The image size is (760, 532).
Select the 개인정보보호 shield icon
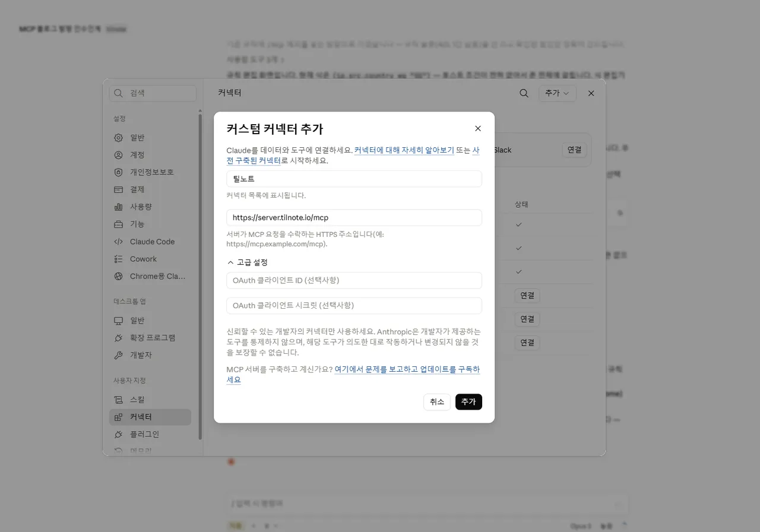point(118,172)
